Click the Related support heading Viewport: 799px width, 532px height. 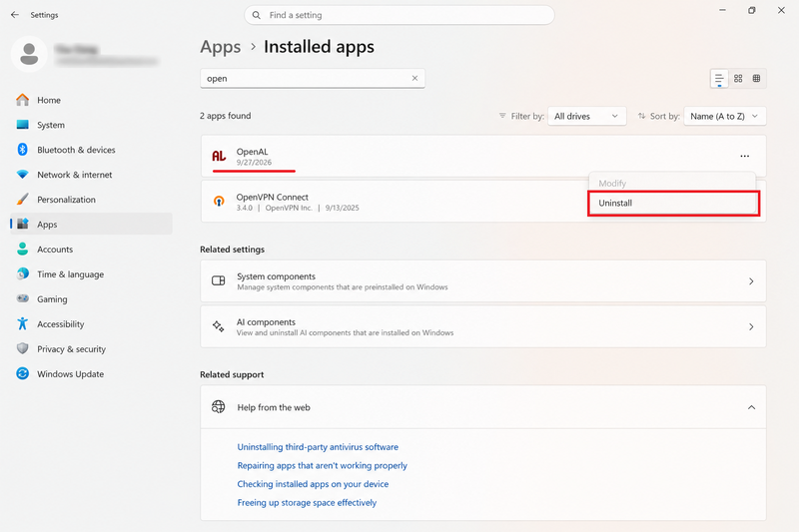(232, 374)
